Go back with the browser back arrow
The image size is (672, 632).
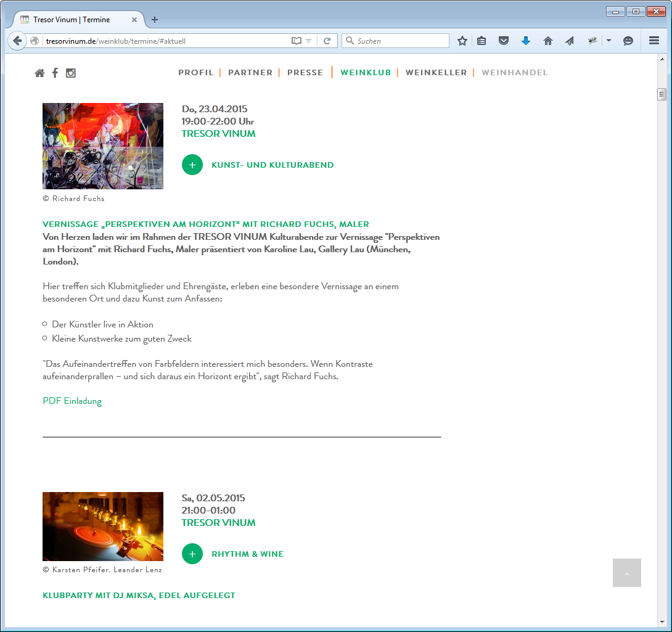click(x=17, y=41)
